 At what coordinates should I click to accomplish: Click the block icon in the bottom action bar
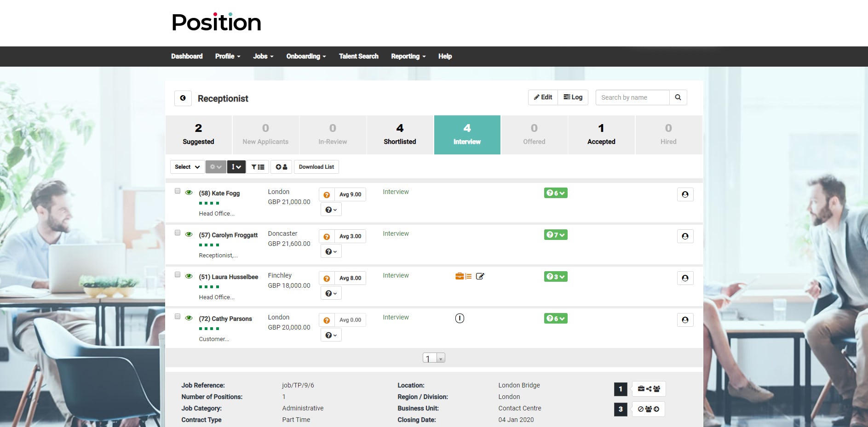[x=640, y=409]
